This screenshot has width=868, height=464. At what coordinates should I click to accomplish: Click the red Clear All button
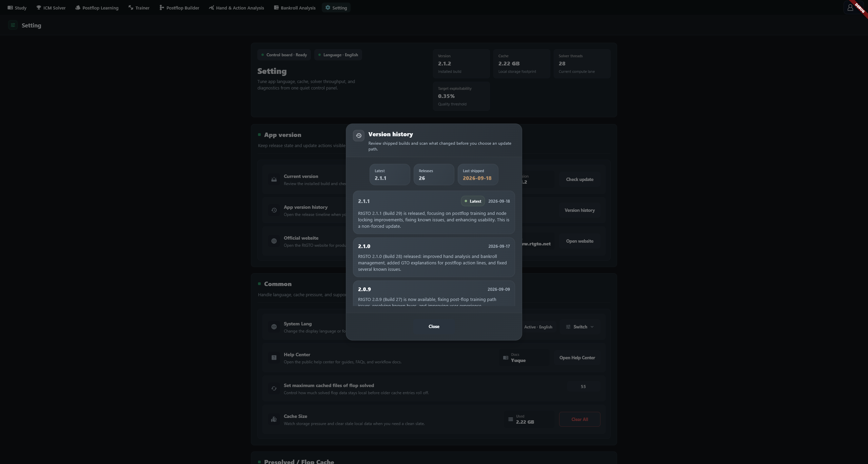580,420
